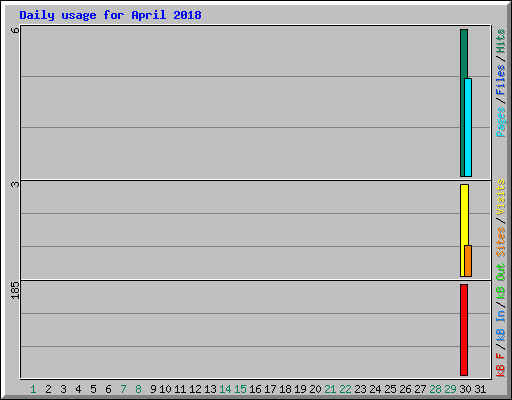Click day 11 on the x-axis

click(x=180, y=389)
